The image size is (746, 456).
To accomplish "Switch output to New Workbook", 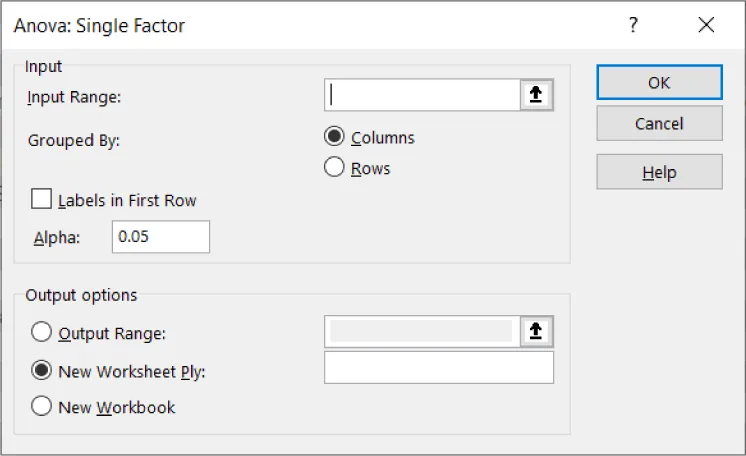I will pyautogui.click(x=42, y=407).
